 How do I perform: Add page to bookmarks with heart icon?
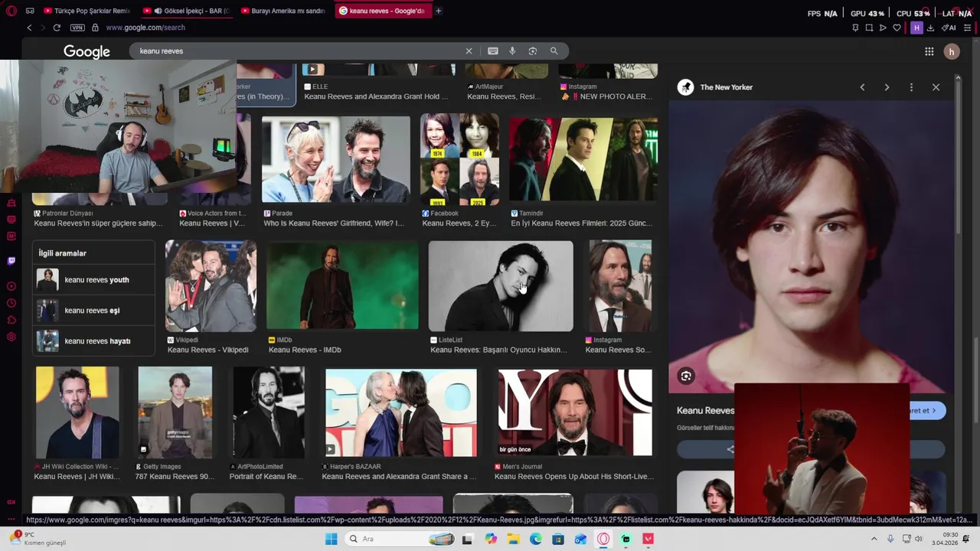click(897, 28)
